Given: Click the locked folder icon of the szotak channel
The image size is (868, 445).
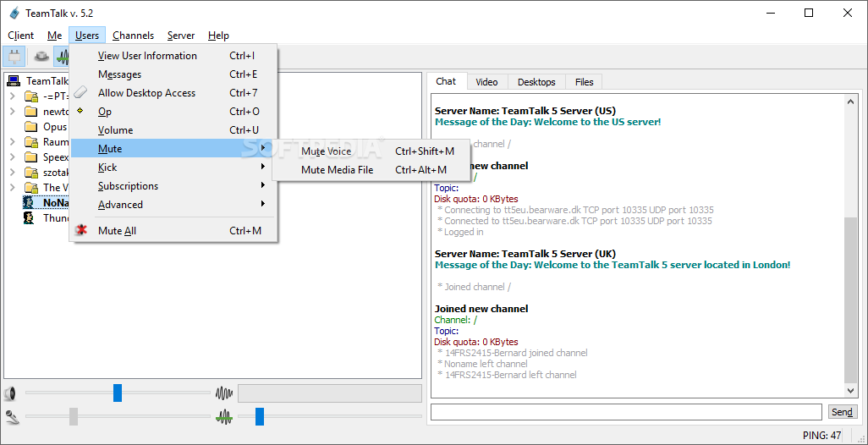Looking at the screenshot, I should (31, 172).
